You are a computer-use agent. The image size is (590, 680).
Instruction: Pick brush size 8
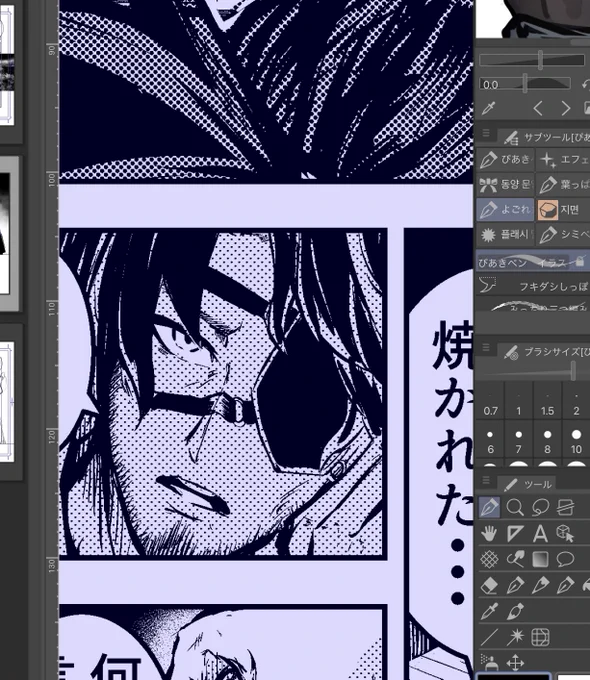point(547,441)
